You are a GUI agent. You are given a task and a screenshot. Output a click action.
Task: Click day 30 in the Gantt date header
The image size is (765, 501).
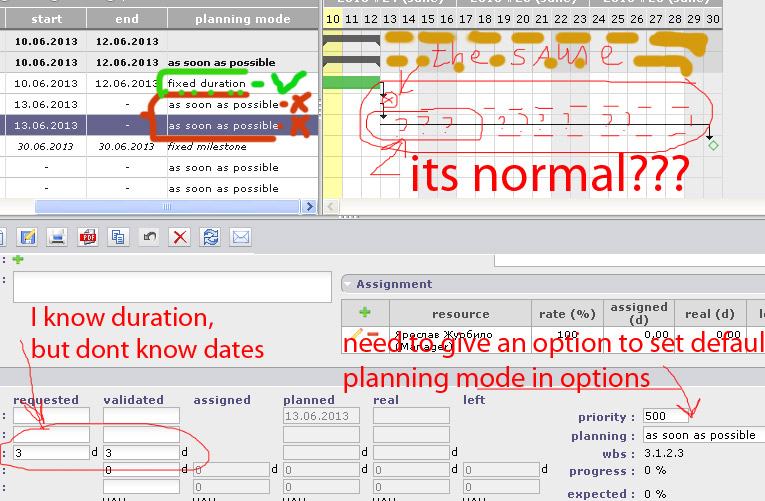click(713, 19)
